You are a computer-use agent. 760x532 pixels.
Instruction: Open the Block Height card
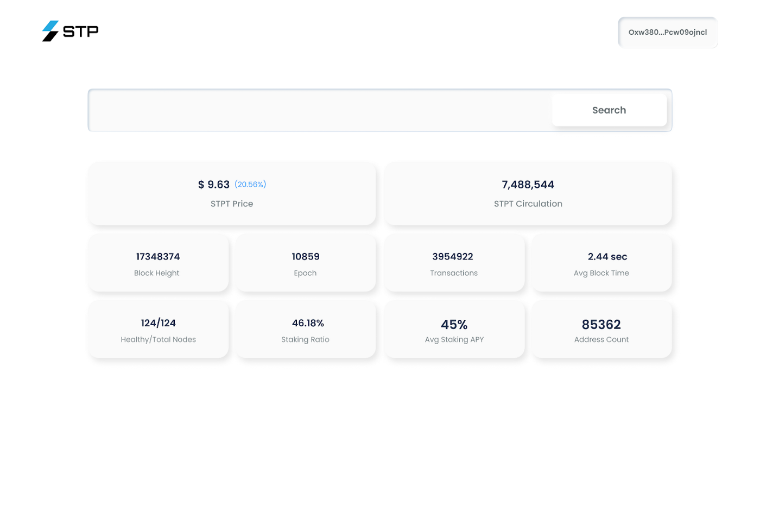[158, 263]
